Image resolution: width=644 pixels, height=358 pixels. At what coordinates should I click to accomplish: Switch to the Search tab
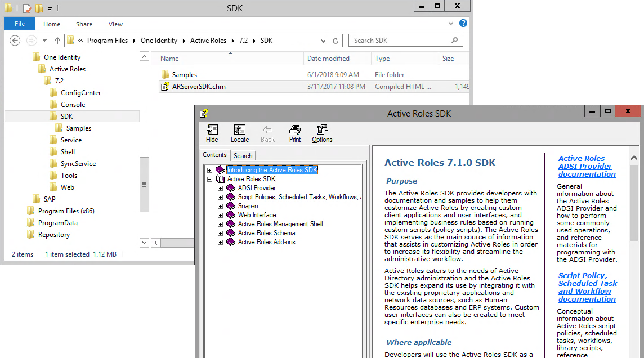pos(243,156)
